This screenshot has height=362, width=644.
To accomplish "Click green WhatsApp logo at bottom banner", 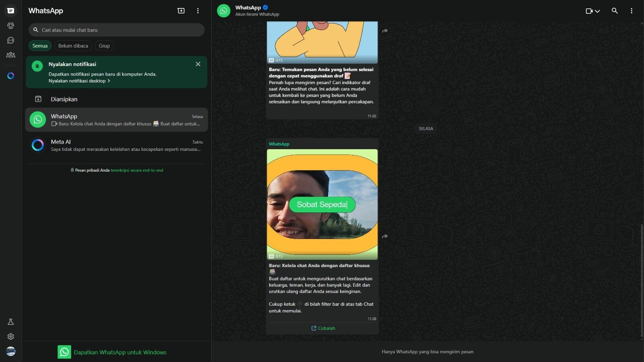I will 64,352.
